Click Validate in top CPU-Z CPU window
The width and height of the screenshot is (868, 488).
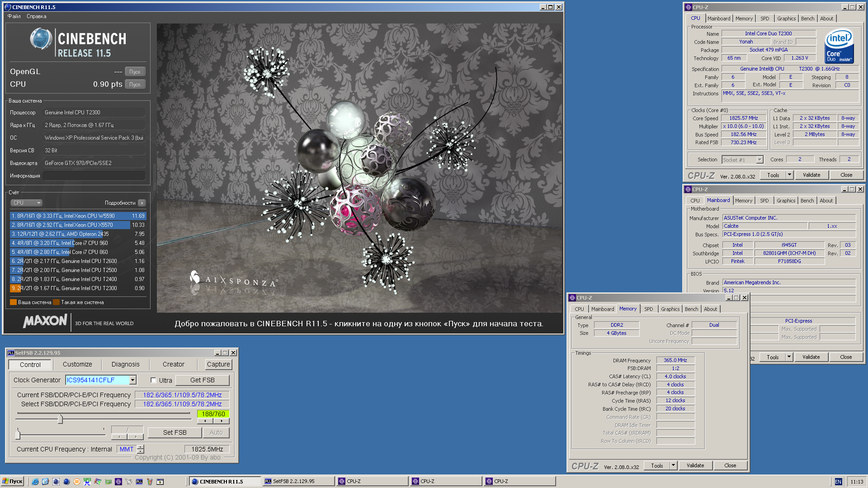811,175
